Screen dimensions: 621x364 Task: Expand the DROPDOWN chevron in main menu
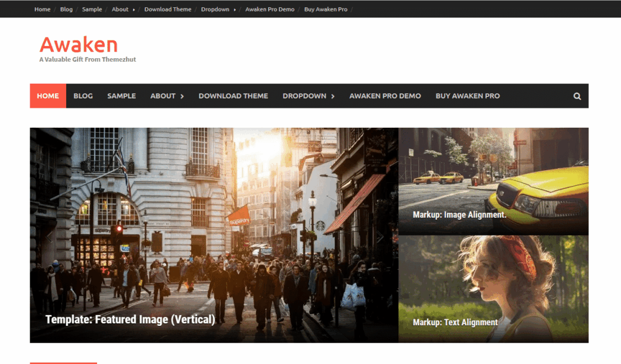click(x=333, y=96)
